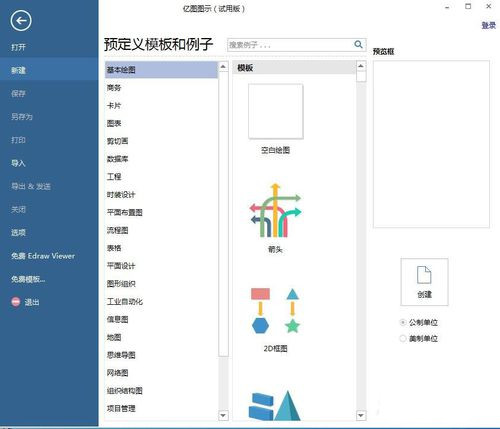The height and width of the screenshot is (429, 500).
Task: Click the red exit icon beside 退出
Action: pos(16,302)
